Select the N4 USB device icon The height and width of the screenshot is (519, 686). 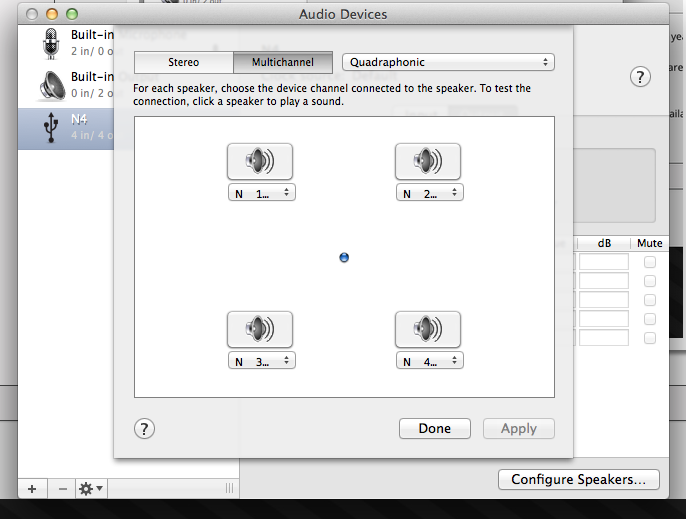[51, 128]
